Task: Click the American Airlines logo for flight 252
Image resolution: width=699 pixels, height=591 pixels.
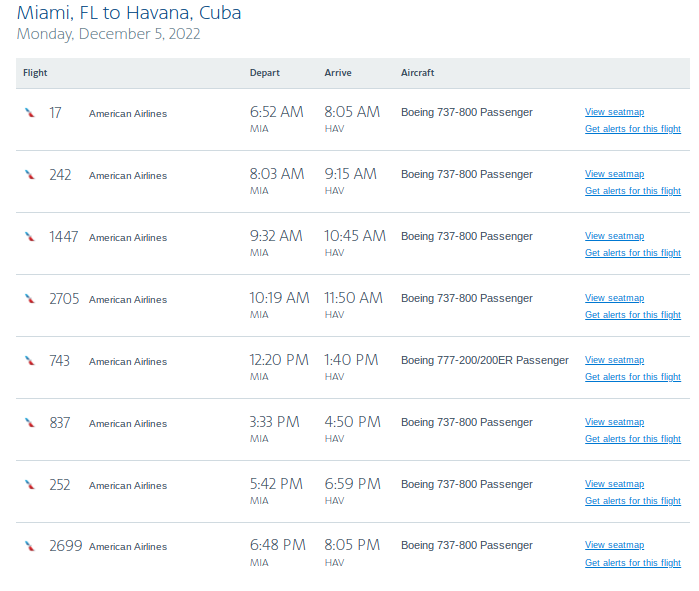Action: pos(30,484)
